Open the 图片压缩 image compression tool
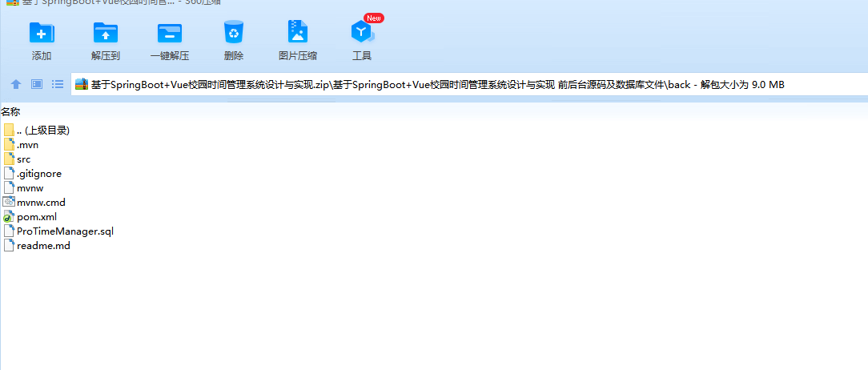Image resolution: width=868 pixels, height=370 pixels. pyautogui.click(x=298, y=32)
